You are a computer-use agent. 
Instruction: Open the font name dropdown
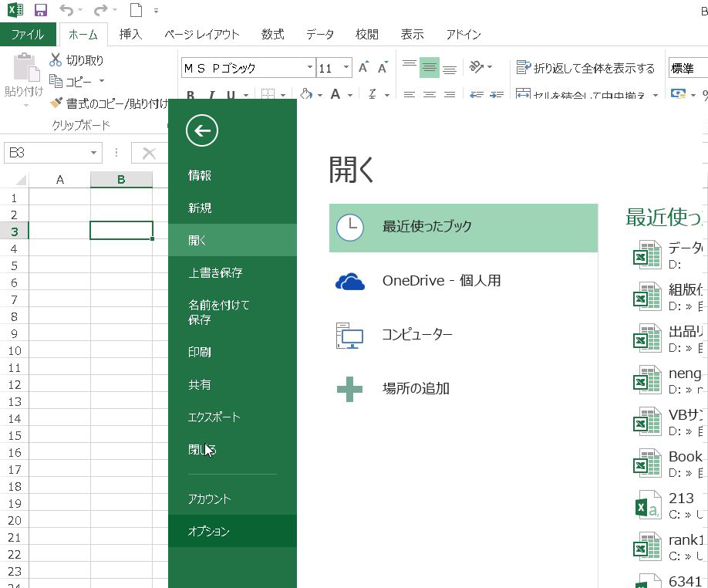coord(310,68)
